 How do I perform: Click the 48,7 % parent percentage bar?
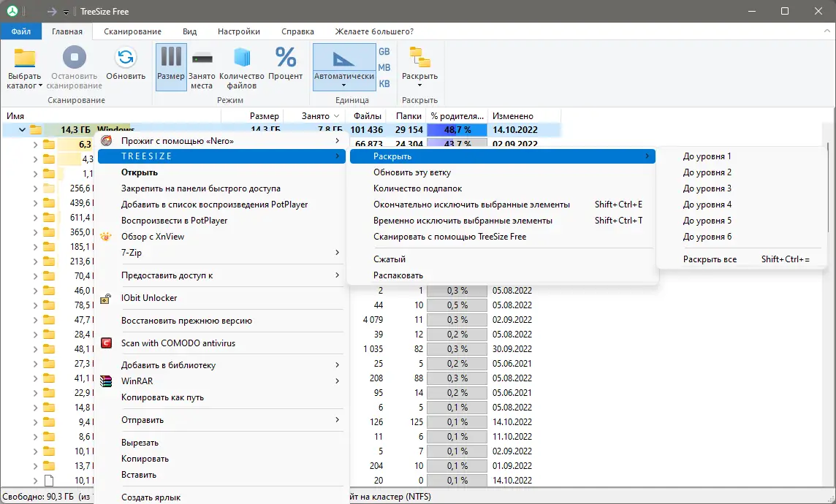457,130
